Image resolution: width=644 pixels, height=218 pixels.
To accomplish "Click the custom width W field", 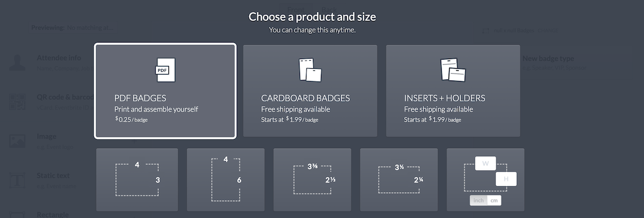I will click(x=486, y=163).
